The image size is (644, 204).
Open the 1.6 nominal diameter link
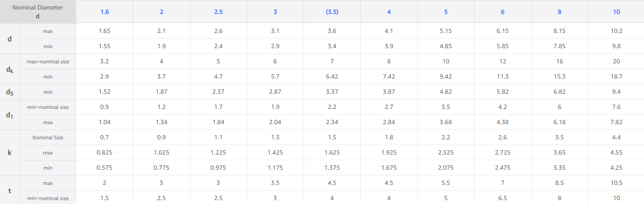pyautogui.click(x=105, y=12)
